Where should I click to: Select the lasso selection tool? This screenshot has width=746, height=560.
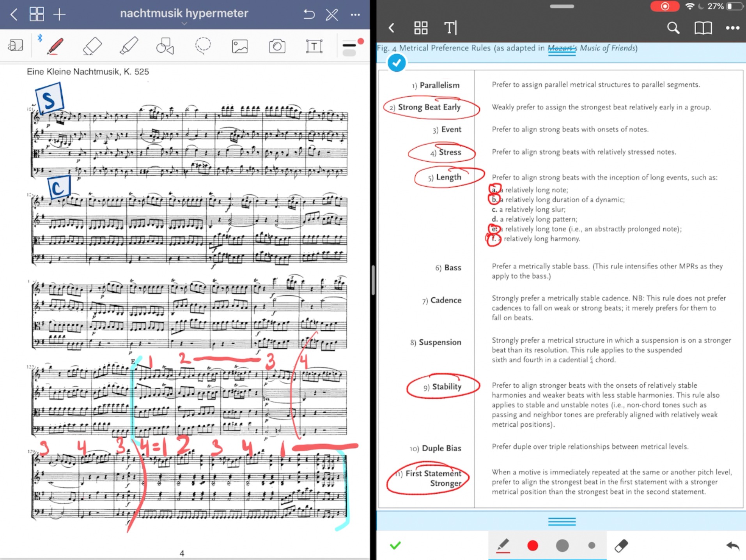(203, 46)
